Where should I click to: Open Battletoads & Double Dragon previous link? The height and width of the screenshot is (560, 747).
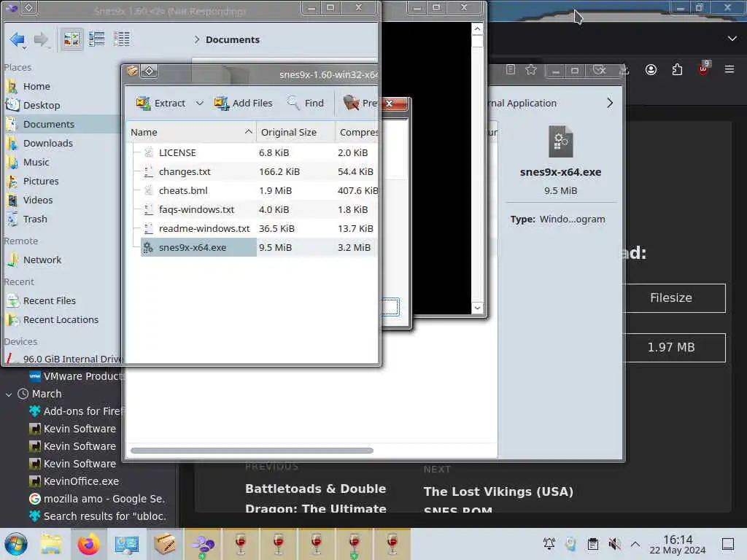point(316,498)
